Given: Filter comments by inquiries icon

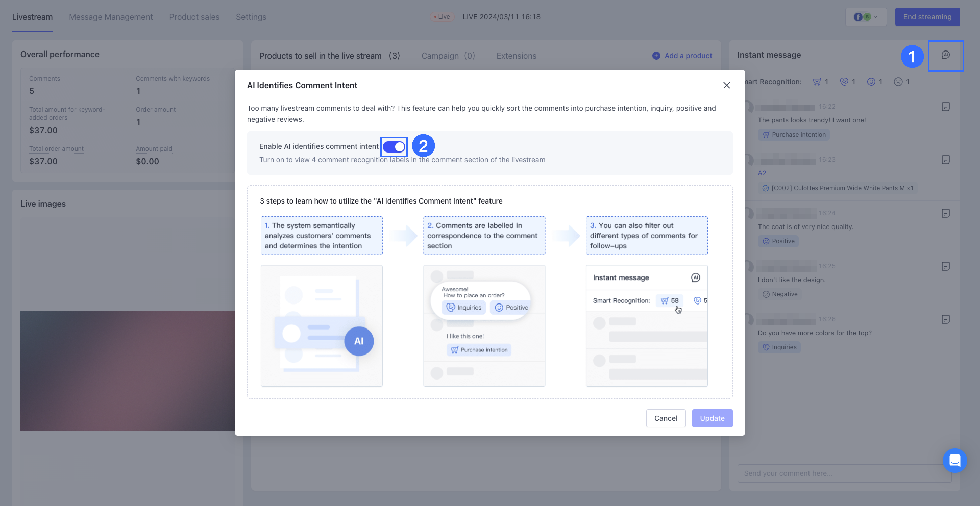Looking at the screenshot, I should tap(844, 82).
